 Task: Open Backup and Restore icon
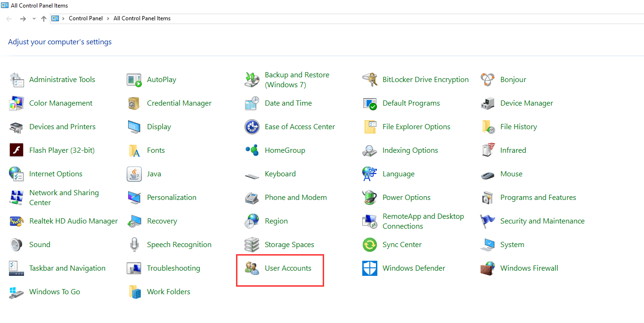[252, 80]
